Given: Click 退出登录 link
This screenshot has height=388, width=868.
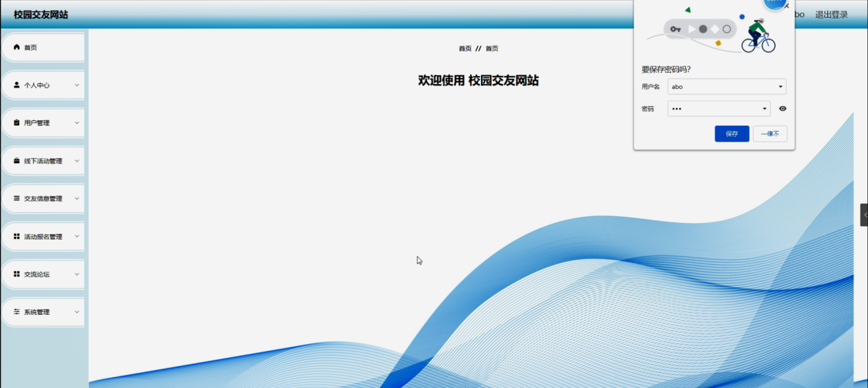Looking at the screenshot, I should point(831,14).
